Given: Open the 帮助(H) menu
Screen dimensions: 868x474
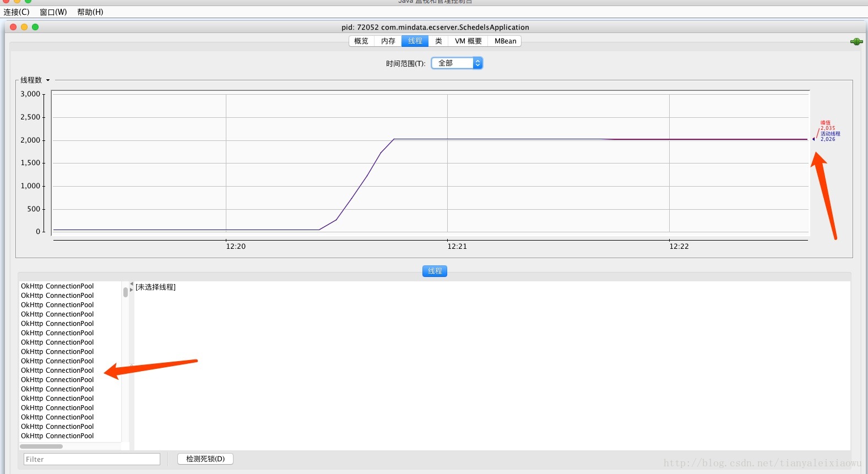Looking at the screenshot, I should 90,12.
